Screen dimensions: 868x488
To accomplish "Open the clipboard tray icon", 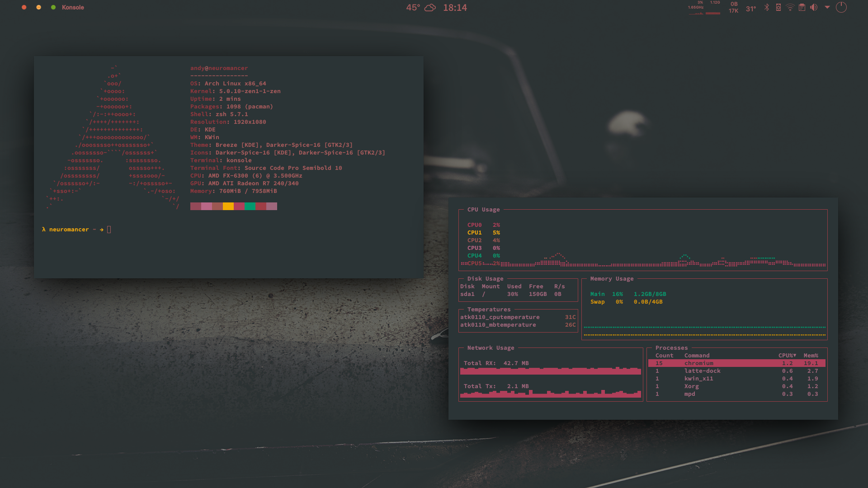I will 802,7.
